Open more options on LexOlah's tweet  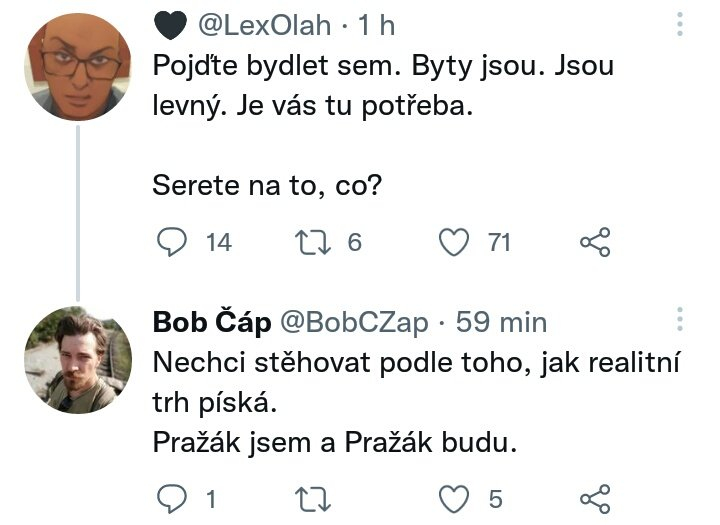pyautogui.click(x=680, y=24)
